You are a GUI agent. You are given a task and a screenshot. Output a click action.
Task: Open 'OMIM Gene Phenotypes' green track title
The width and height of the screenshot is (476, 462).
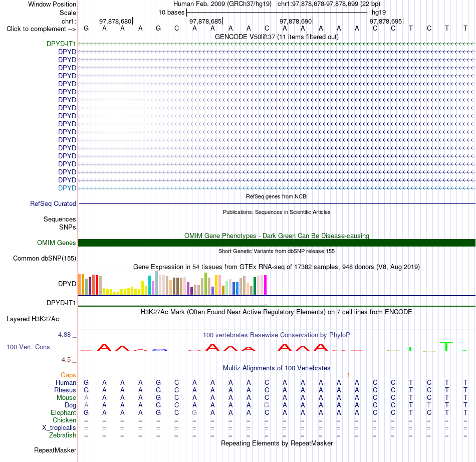click(277, 236)
